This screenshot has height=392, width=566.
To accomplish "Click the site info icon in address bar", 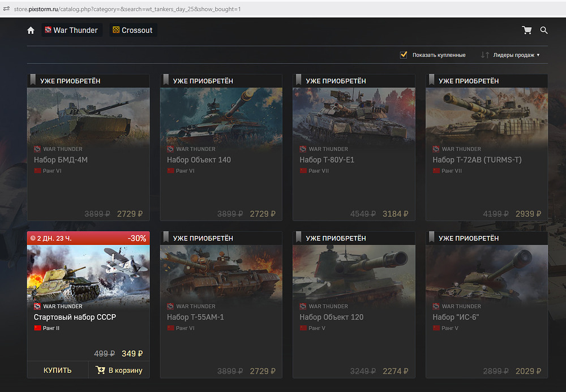I will [6, 8].
